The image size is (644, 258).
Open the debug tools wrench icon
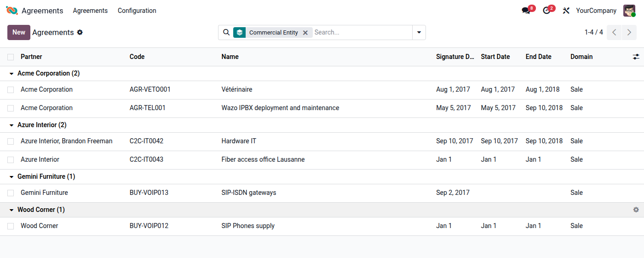(566, 11)
